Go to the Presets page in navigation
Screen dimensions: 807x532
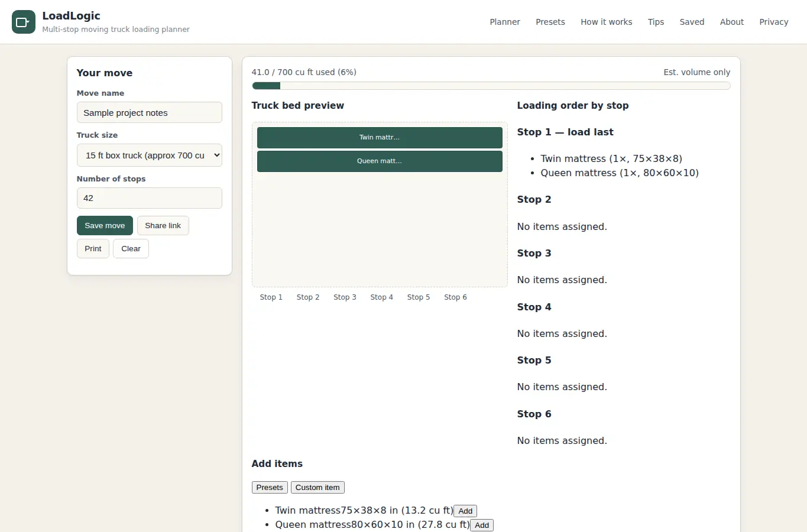tap(550, 22)
